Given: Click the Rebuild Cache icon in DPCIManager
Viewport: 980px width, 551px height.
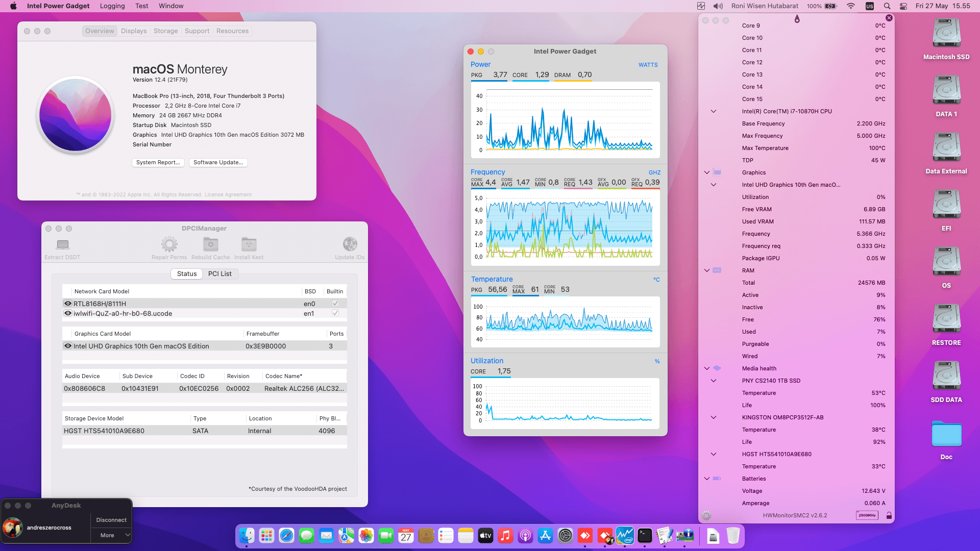Looking at the screenshot, I should (210, 244).
